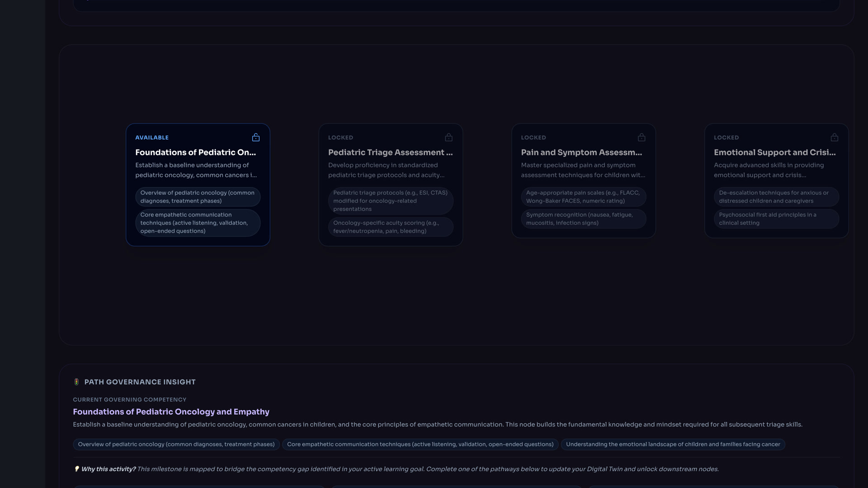Click description Acquire advanced skills in providing
Screen dimensions: 868x488
click(769, 170)
